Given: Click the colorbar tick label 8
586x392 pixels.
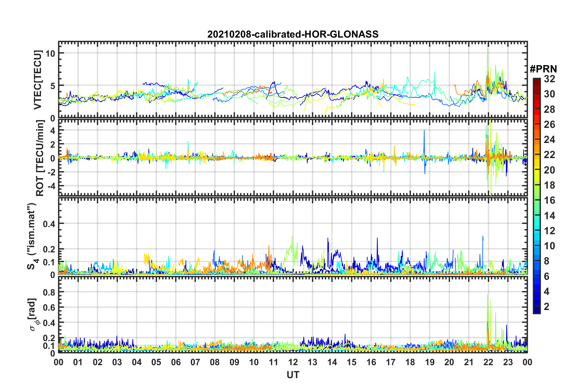Looking at the screenshot, I should click(x=547, y=261).
